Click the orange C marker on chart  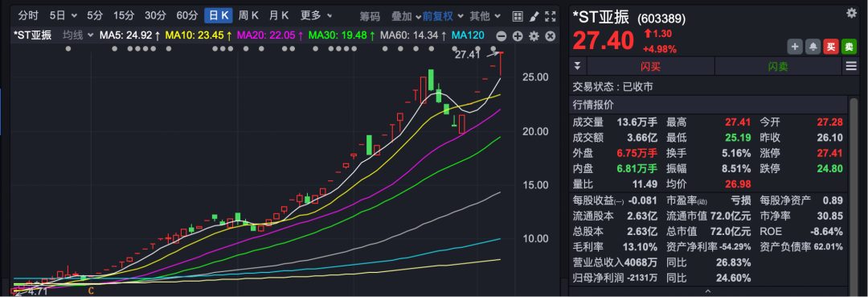(91, 290)
